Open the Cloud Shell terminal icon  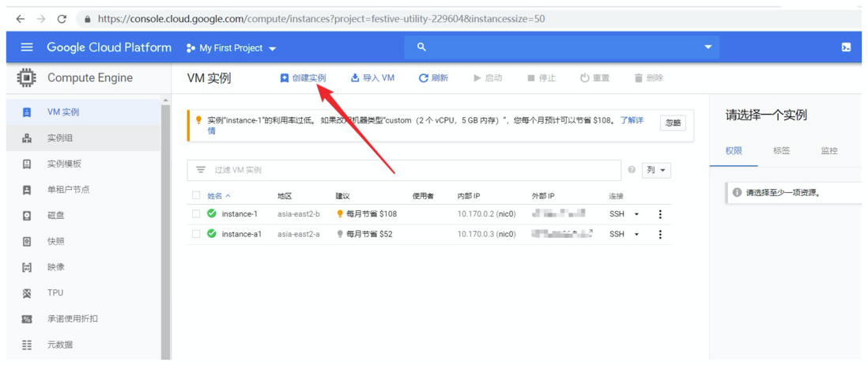(x=846, y=47)
